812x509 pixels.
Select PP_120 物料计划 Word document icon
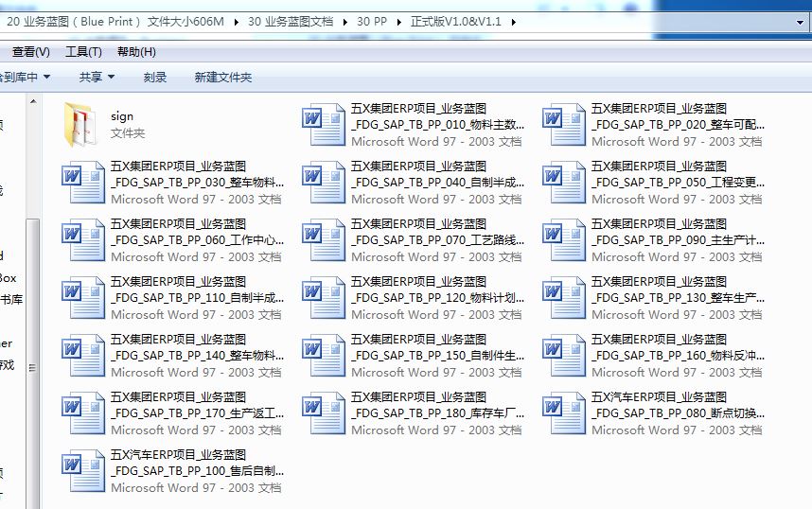click(x=324, y=298)
